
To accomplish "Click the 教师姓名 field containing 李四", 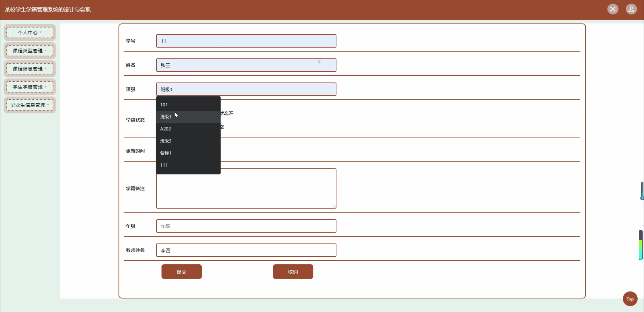I will (x=246, y=250).
